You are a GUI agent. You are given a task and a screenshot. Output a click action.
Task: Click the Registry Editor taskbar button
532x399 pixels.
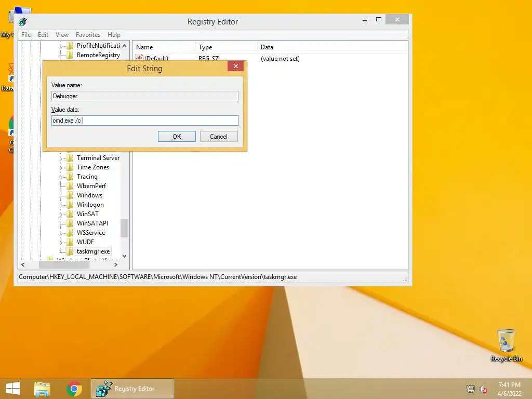pyautogui.click(x=132, y=389)
